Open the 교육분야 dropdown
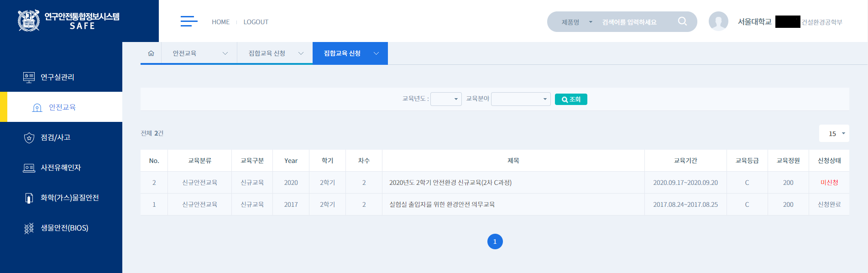Image resolution: width=868 pixels, height=273 pixels. click(521, 99)
